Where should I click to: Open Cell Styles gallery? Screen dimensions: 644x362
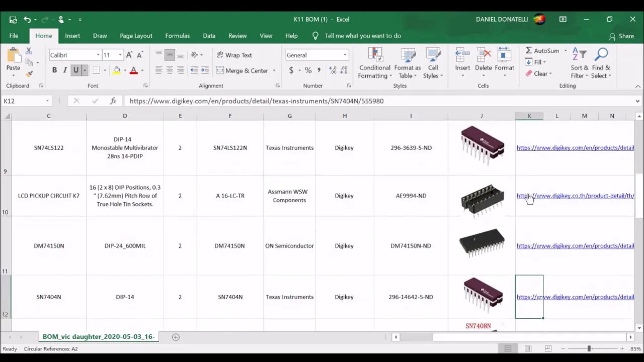pyautogui.click(x=433, y=63)
